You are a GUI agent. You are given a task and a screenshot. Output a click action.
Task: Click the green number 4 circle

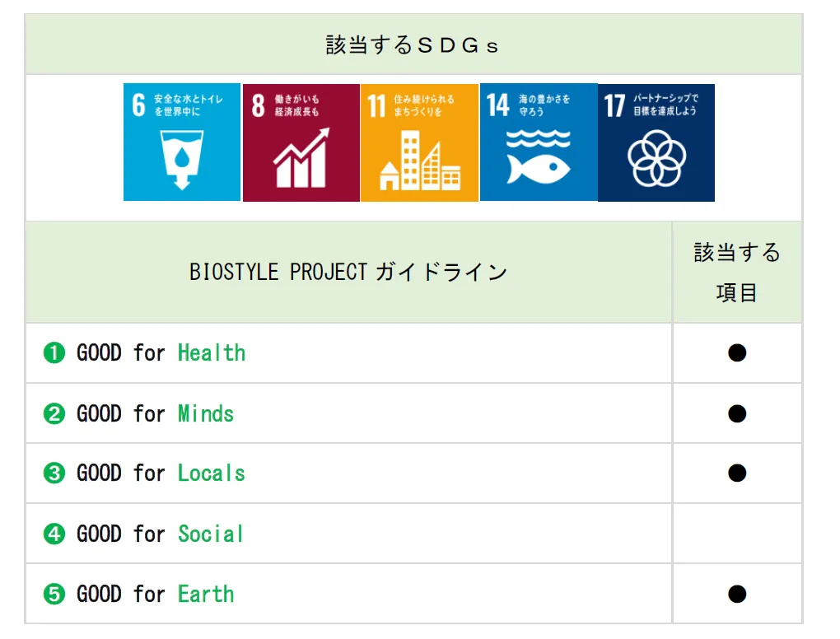coord(54,534)
